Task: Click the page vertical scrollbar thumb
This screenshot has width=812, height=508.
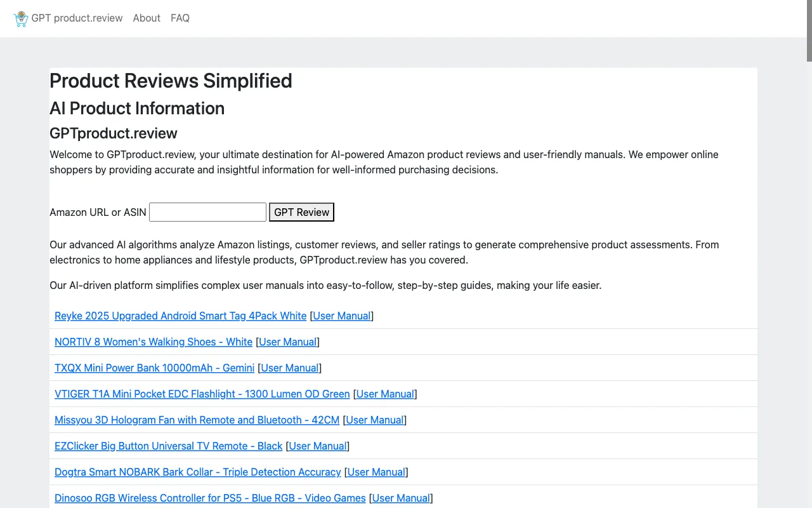Action: tap(809, 30)
